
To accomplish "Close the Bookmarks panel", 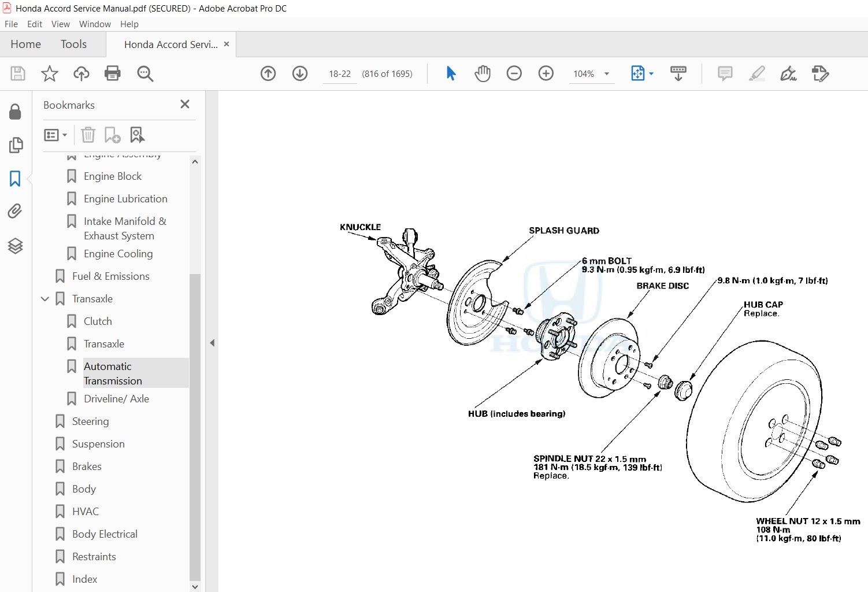I will [x=185, y=104].
